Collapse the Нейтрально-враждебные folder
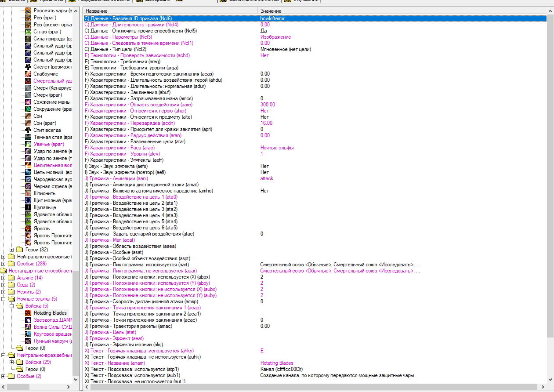The height and width of the screenshot is (392, 554). tap(4, 355)
